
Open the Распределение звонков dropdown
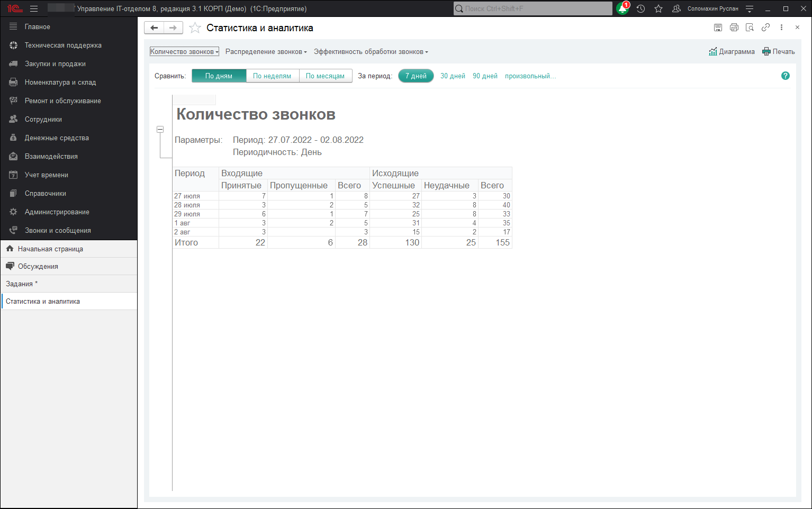click(x=265, y=51)
